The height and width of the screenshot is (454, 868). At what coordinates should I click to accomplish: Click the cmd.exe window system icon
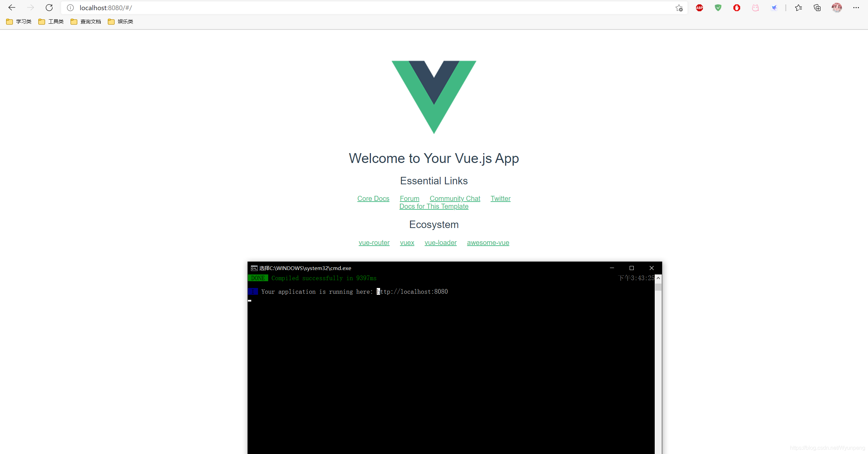coord(254,268)
